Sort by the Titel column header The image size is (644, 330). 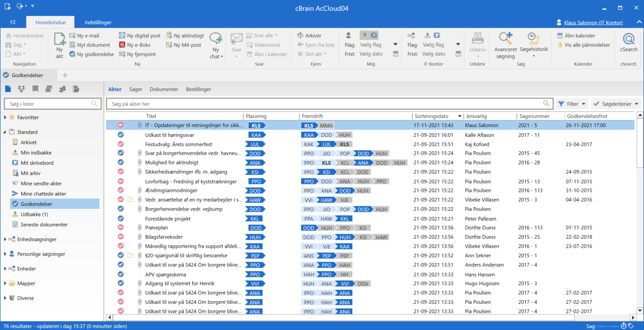click(151, 116)
